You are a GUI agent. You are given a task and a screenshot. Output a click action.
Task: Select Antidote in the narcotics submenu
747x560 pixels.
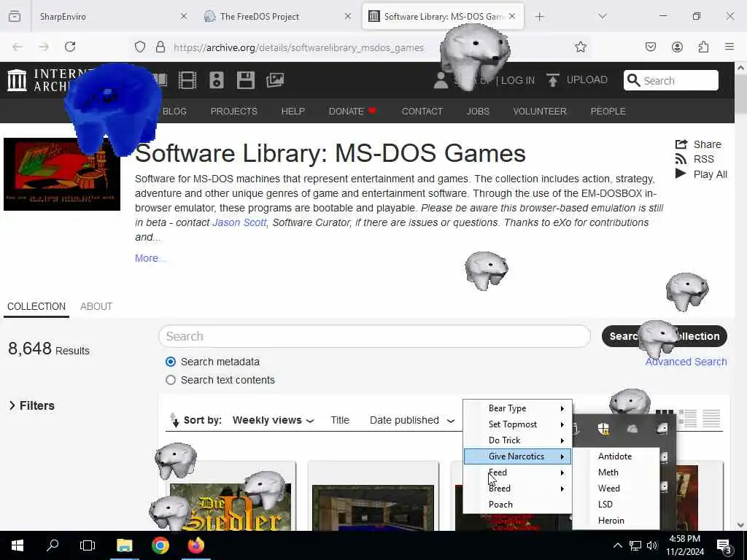[615, 456]
